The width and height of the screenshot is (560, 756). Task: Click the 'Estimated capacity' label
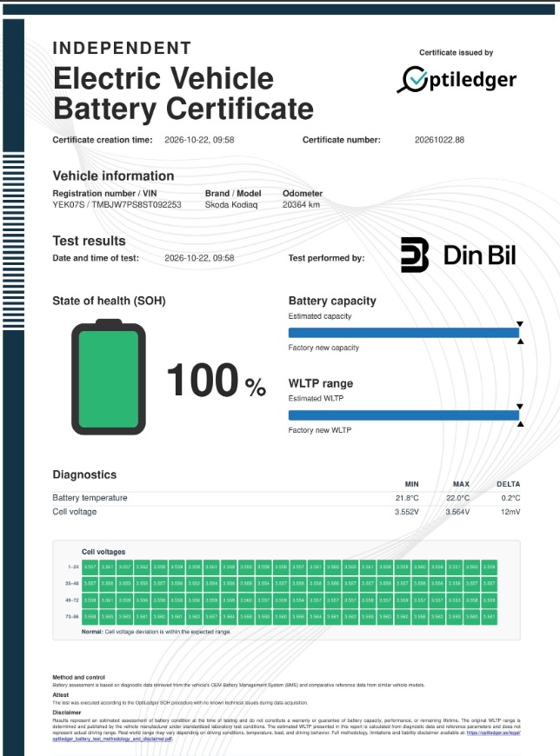point(320,316)
